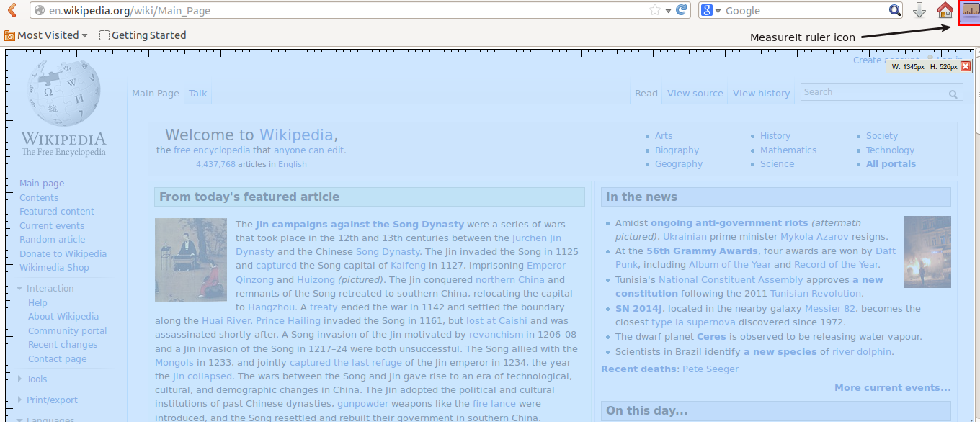This screenshot has height=424, width=980.
Task: Open the Jin campaigns against the Song Dynasty article
Action: point(360,225)
